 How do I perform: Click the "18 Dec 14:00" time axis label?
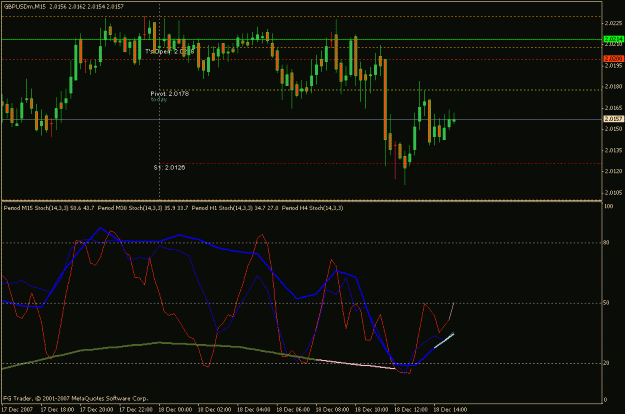[x=450, y=409]
